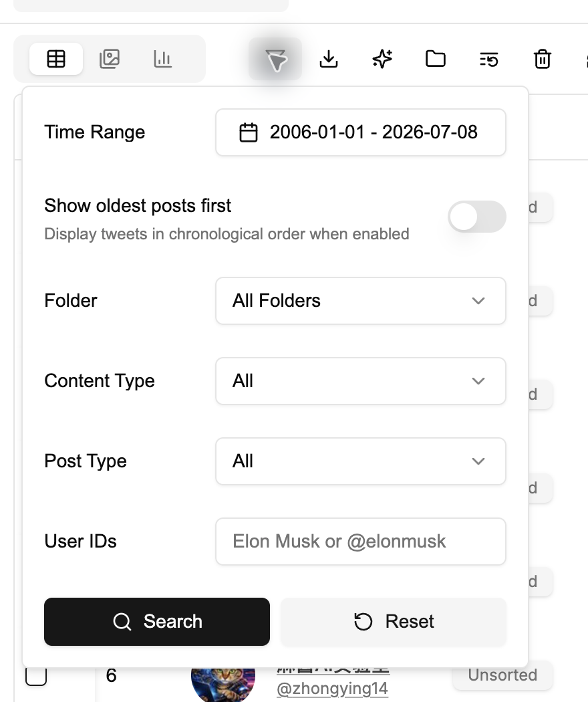Viewport: 588px width, 702px height.
Task: Open the AI sparkles tool
Action: pos(382,59)
